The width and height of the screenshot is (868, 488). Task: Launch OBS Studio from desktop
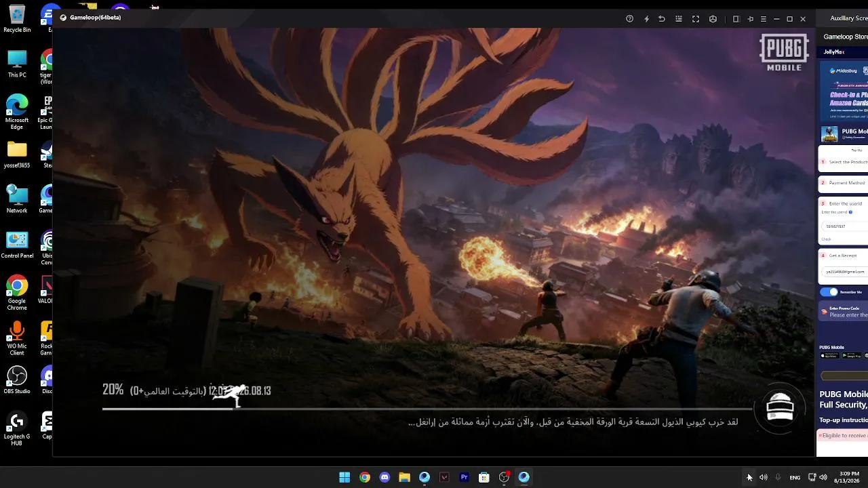point(17,380)
